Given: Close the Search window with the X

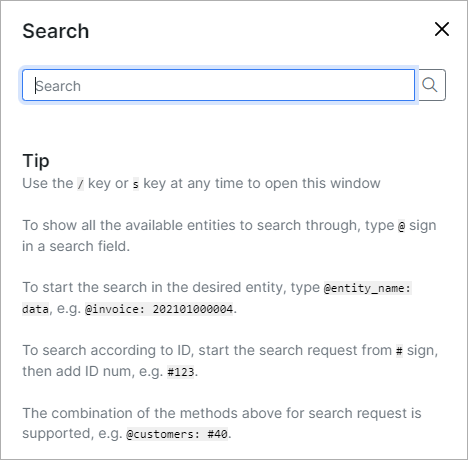Looking at the screenshot, I should pyautogui.click(x=442, y=29).
